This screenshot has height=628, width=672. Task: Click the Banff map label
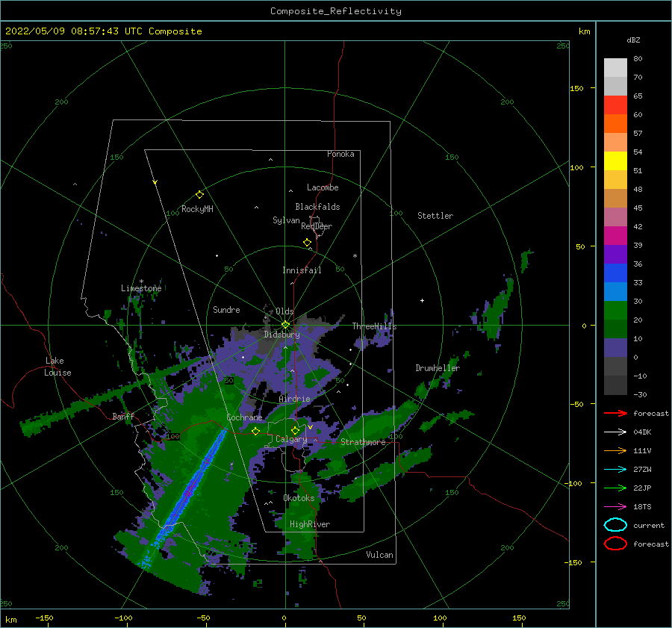pyautogui.click(x=123, y=416)
